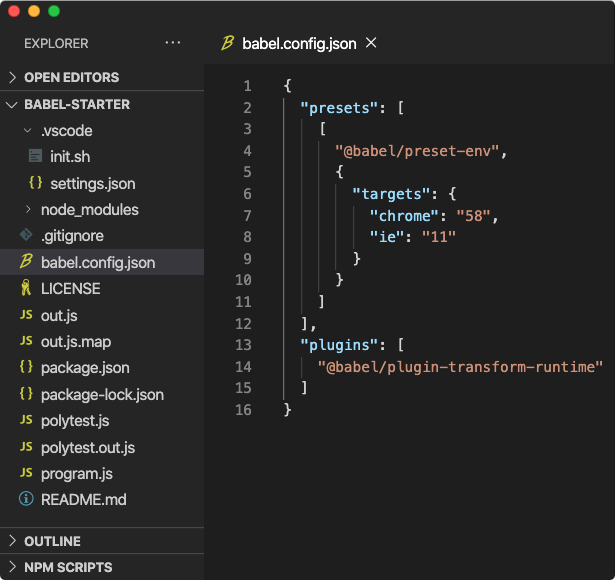Select the babel.config.json editor tab
This screenshot has width=615, height=580.
pyautogui.click(x=299, y=43)
